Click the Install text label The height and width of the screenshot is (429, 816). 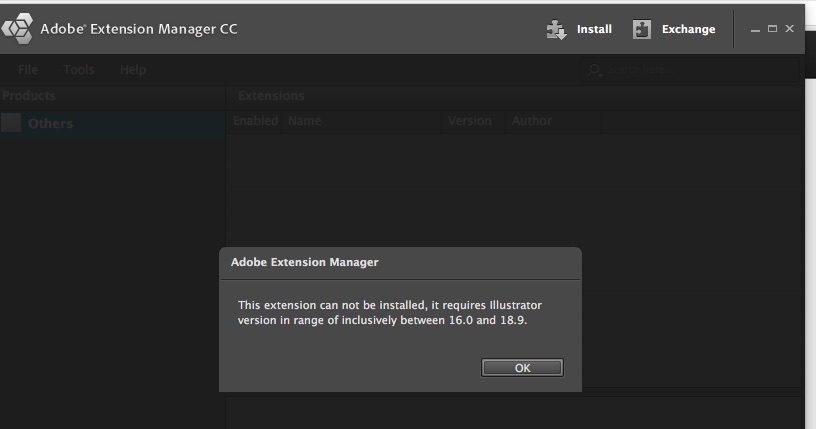(594, 29)
